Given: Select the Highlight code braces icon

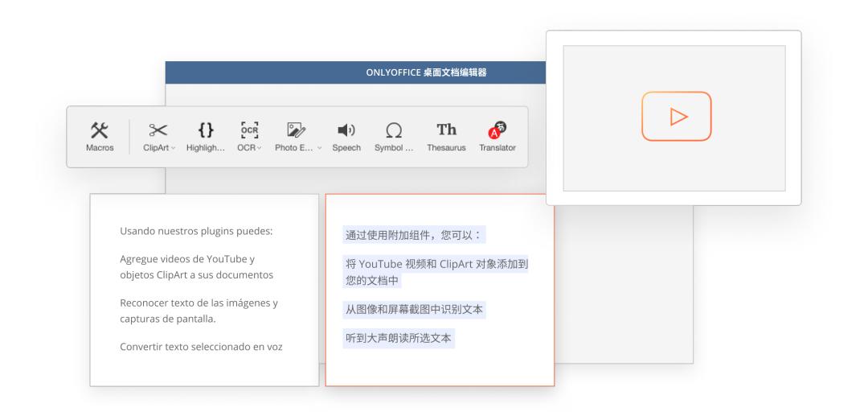Looking at the screenshot, I should click(x=206, y=130).
